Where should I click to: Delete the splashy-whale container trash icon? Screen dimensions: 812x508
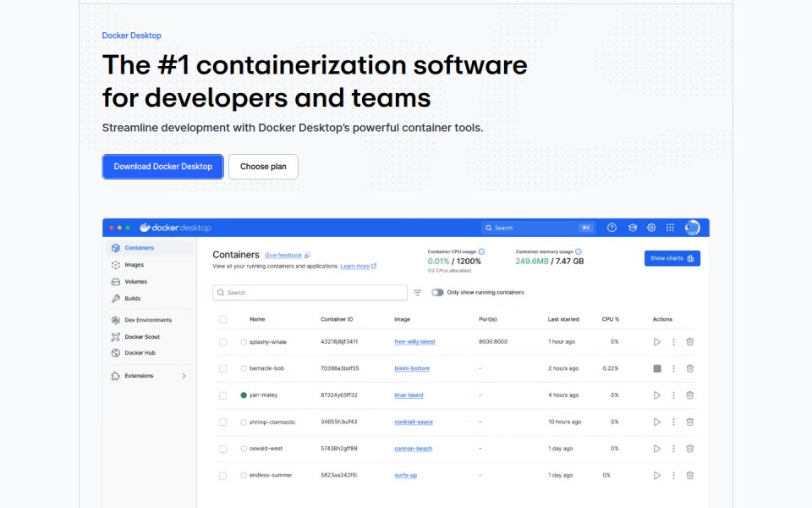[x=690, y=342]
